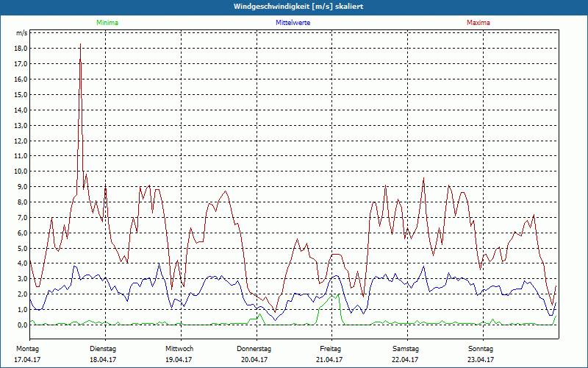Click the 15,0 y-axis value
This screenshot has height=368, width=588.
pos(21,95)
